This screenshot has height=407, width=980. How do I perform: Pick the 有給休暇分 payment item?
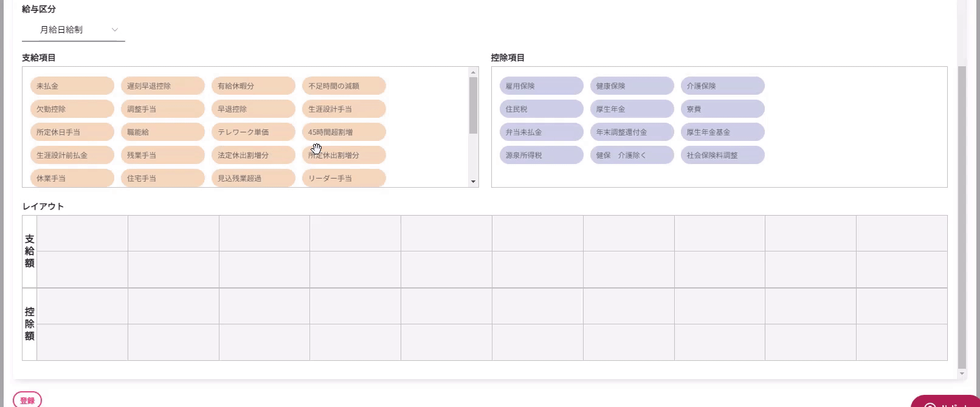pos(253,86)
